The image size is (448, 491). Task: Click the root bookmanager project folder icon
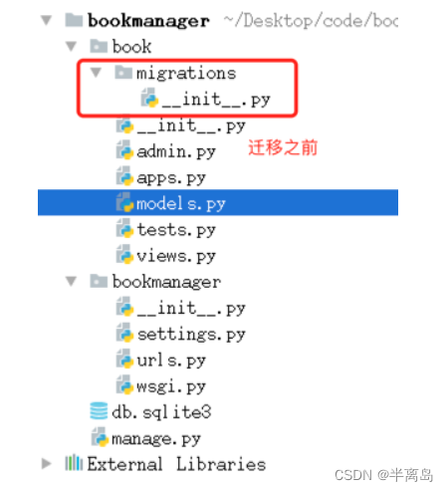coord(74,20)
